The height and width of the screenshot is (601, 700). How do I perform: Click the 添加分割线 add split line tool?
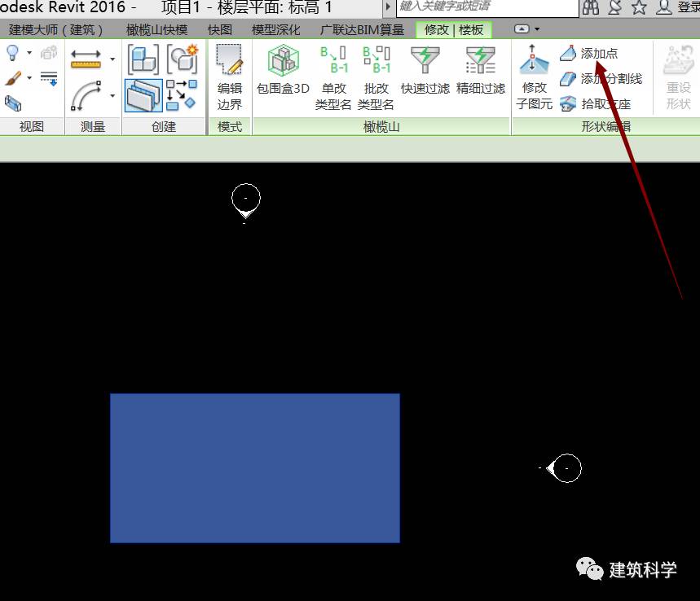pyautogui.click(x=601, y=79)
